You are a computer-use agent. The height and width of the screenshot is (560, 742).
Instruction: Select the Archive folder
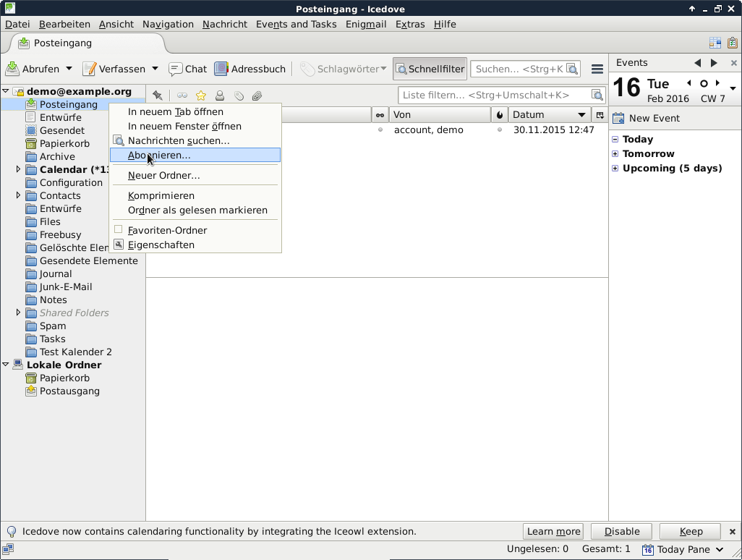(57, 157)
